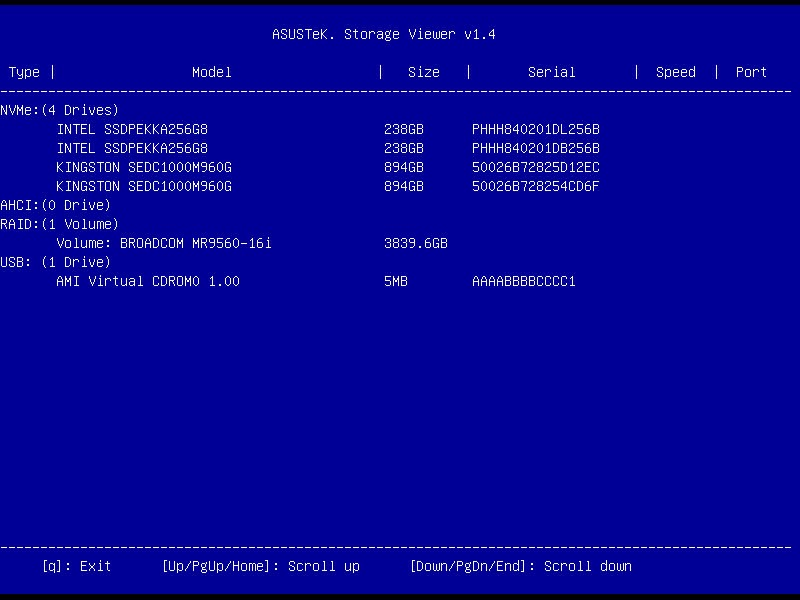Image resolution: width=800 pixels, height=600 pixels.
Task: Click serial number 50026B728254CD6F
Action: coord(536,186)
